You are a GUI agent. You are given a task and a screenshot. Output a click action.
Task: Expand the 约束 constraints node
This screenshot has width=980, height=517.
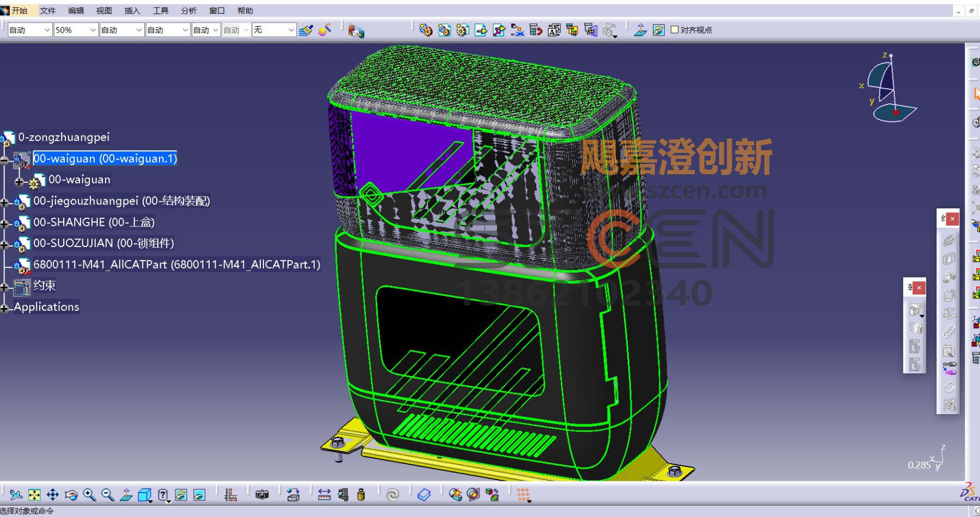pyautogui.click(x=4, y=287)
